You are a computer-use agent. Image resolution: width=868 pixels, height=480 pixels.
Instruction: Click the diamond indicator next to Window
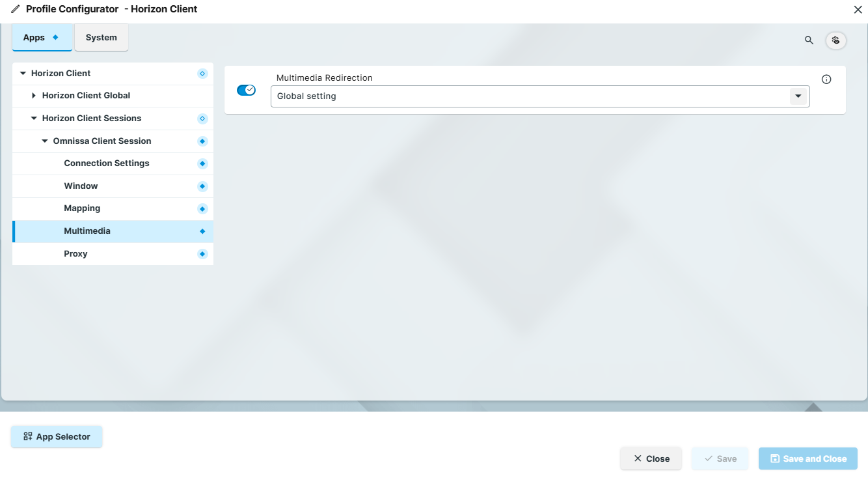point(202,186)
